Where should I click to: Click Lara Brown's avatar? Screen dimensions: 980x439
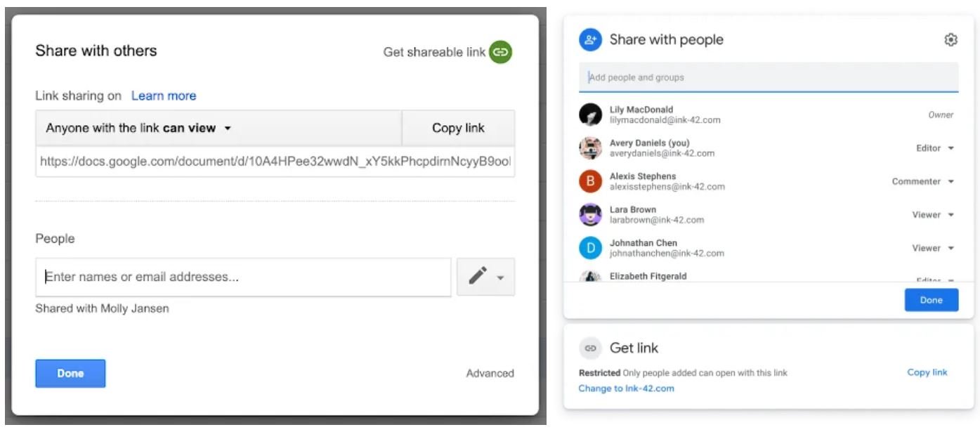590,215
